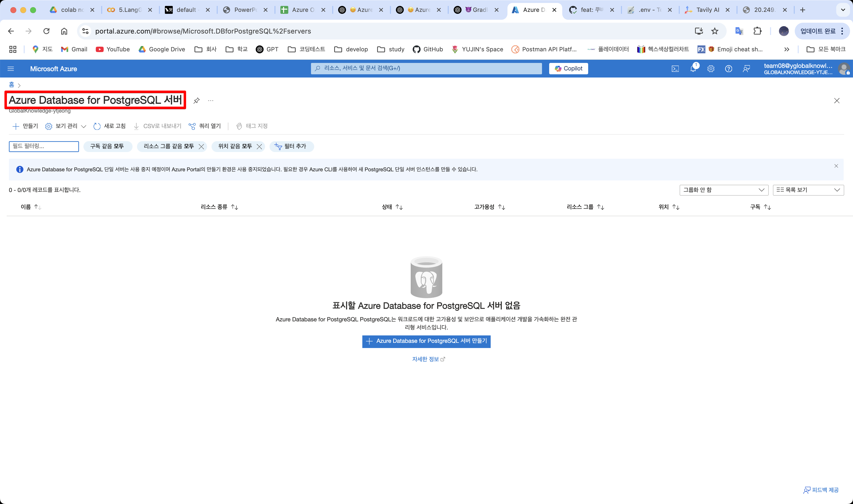The width and height of the screenshot is (853, 504).
Task: Sort by 구독 column header
Action: tap(761, 207)
